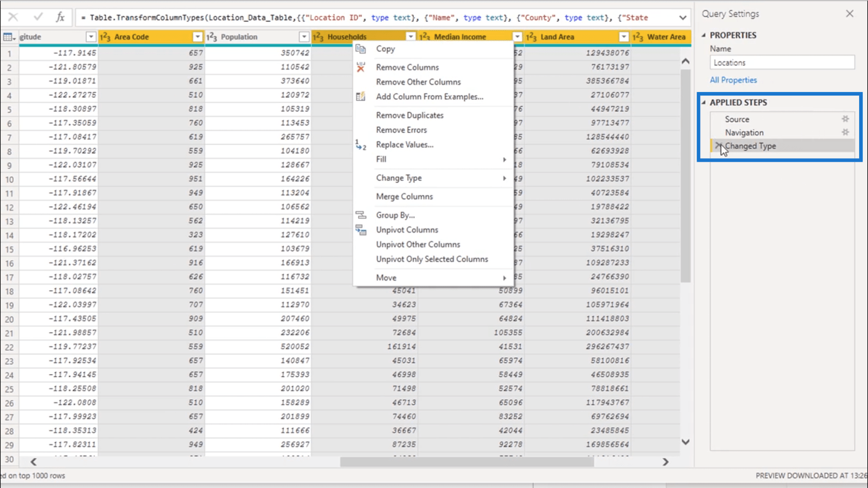Collapse the APPLIED STEPS section
868x488 pixels.
tap(704, 102)
